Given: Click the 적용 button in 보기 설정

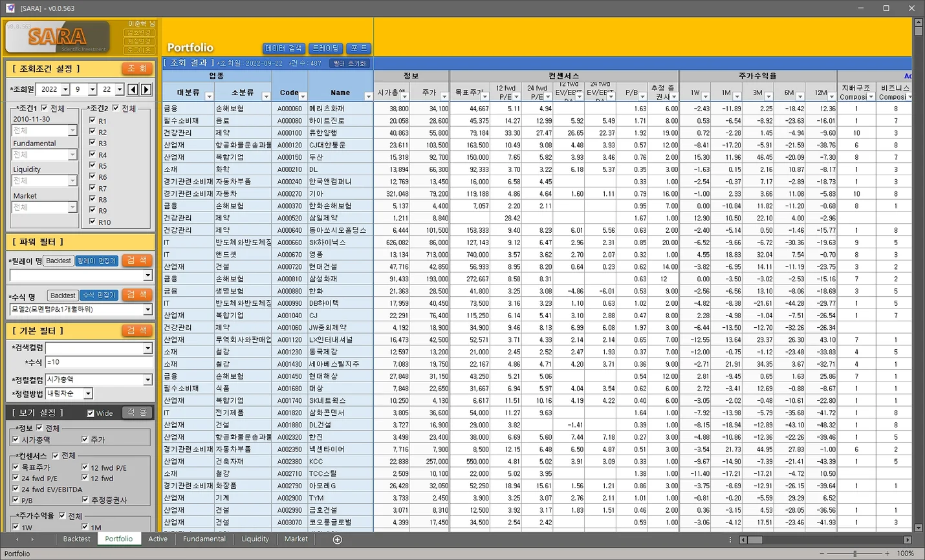Looking at the screenshot, I should coord(137,413).
